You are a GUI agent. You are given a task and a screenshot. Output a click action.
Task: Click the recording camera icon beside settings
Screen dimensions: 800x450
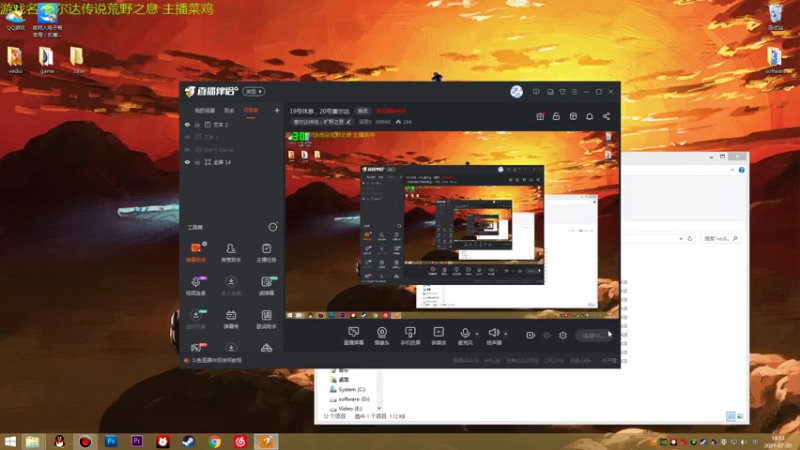coord(531,335)
